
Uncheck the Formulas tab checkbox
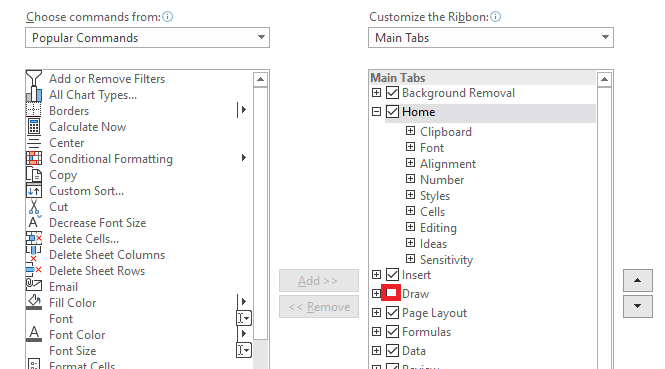tap(392, 331)
